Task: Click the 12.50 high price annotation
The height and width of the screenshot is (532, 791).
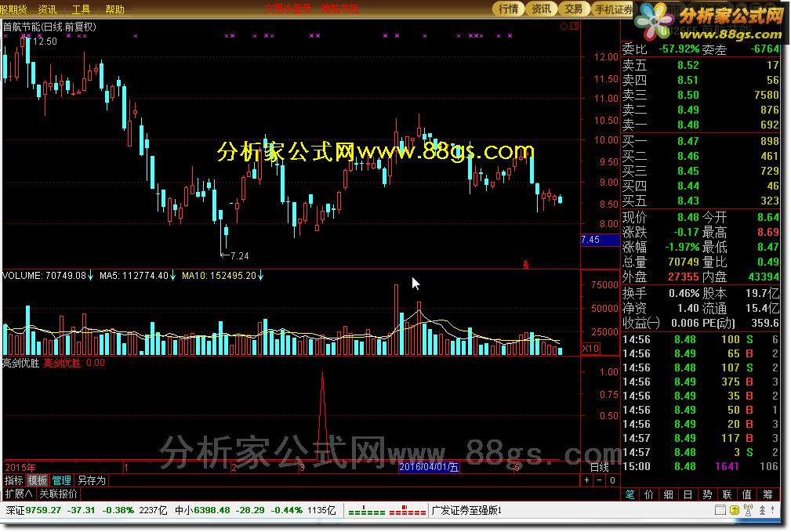Action: tap(45, 42)
